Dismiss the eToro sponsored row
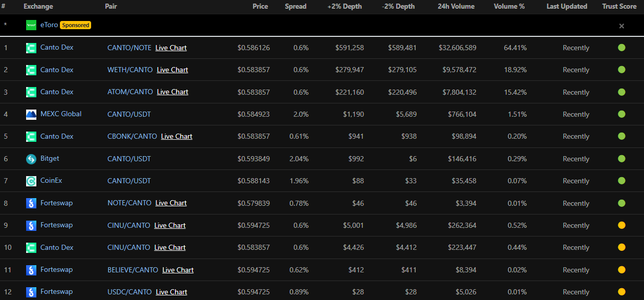Screen dimensions: 644x300 pyautogui.click(x=621, y=26)
